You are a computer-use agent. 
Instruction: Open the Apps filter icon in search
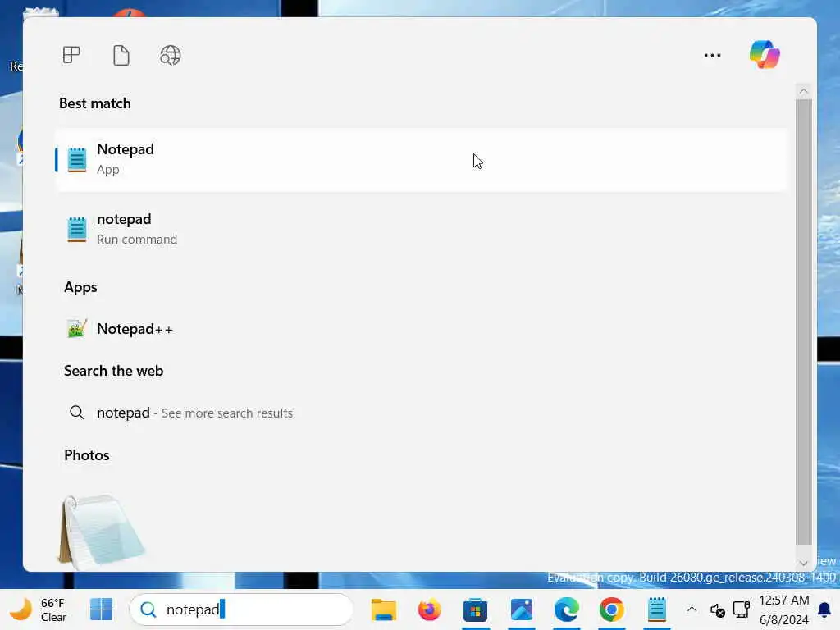[x=71, y=55]
